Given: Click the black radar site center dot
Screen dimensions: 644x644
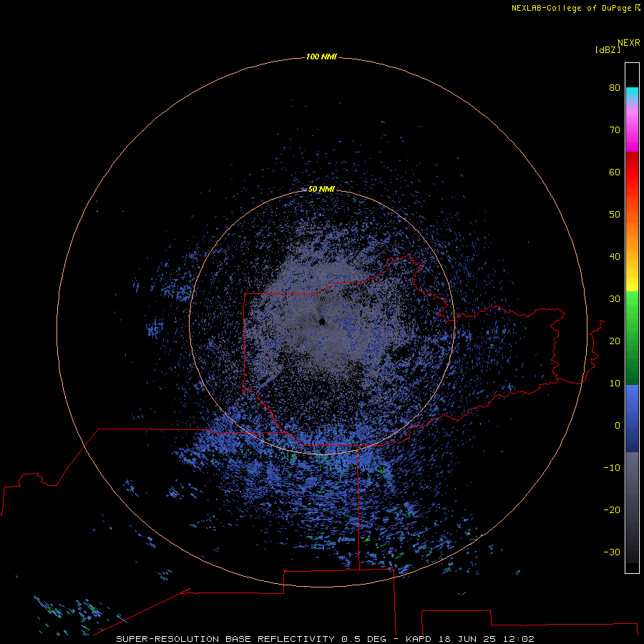Looking at the screenshot, I should point(323,321).
